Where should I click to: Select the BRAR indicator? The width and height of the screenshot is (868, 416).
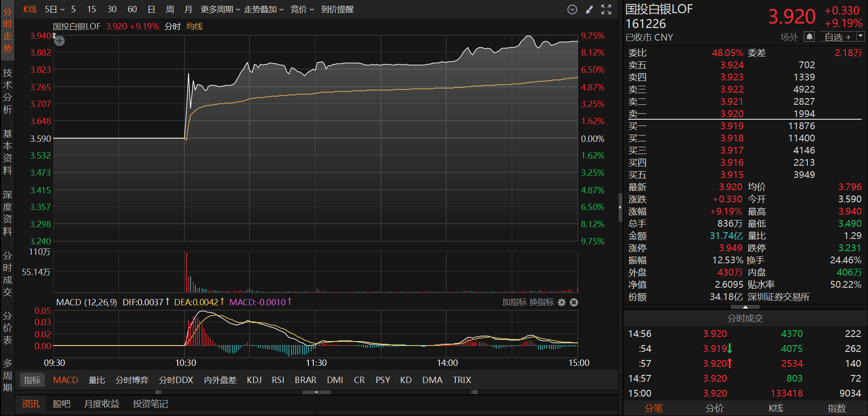pyautogui.click(x=306, y=380)
